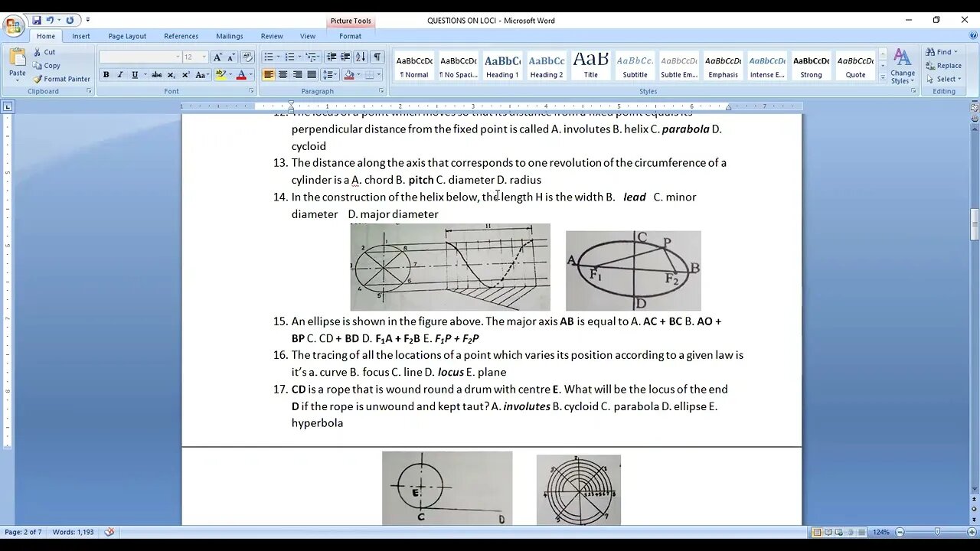Clear all text formatting

tap(247, 57)
